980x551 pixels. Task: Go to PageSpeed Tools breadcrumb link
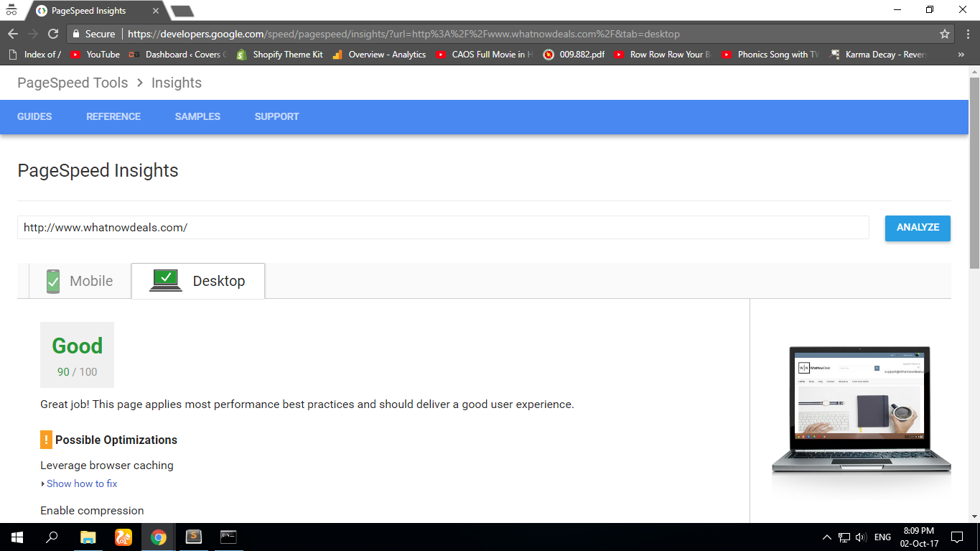coord(73,83)
